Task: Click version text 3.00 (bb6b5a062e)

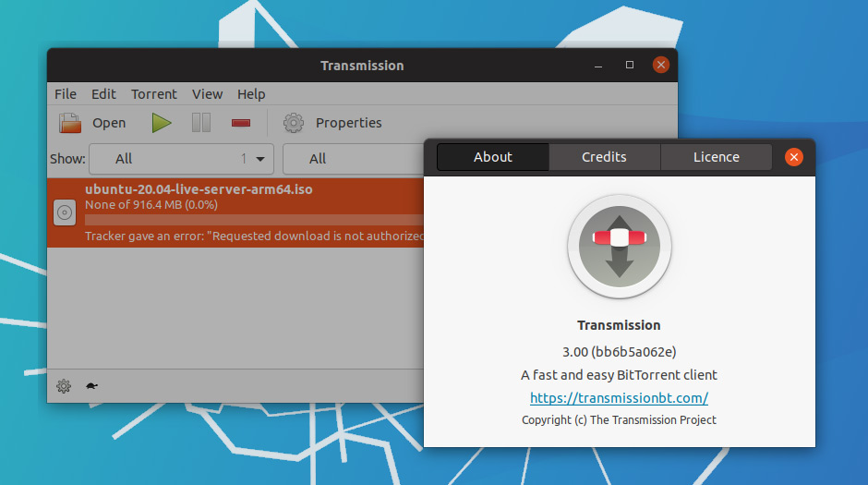Action: tap(619, 352)
